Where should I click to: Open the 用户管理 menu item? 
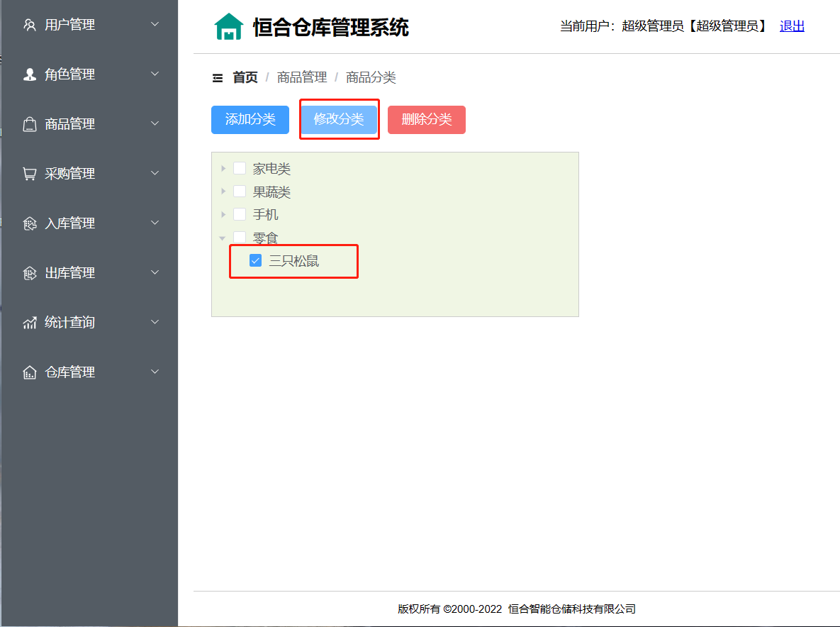tap(89, 25)
